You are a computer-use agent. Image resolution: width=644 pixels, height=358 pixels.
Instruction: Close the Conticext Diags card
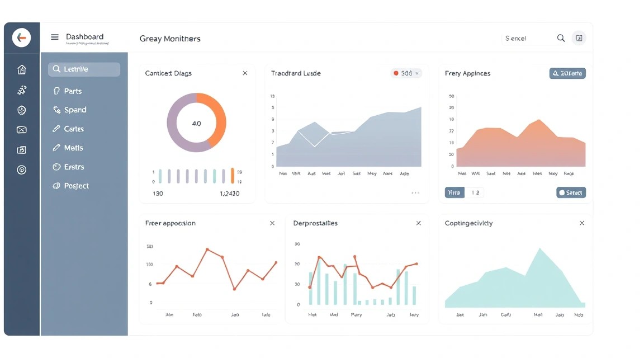click(245, 73)
